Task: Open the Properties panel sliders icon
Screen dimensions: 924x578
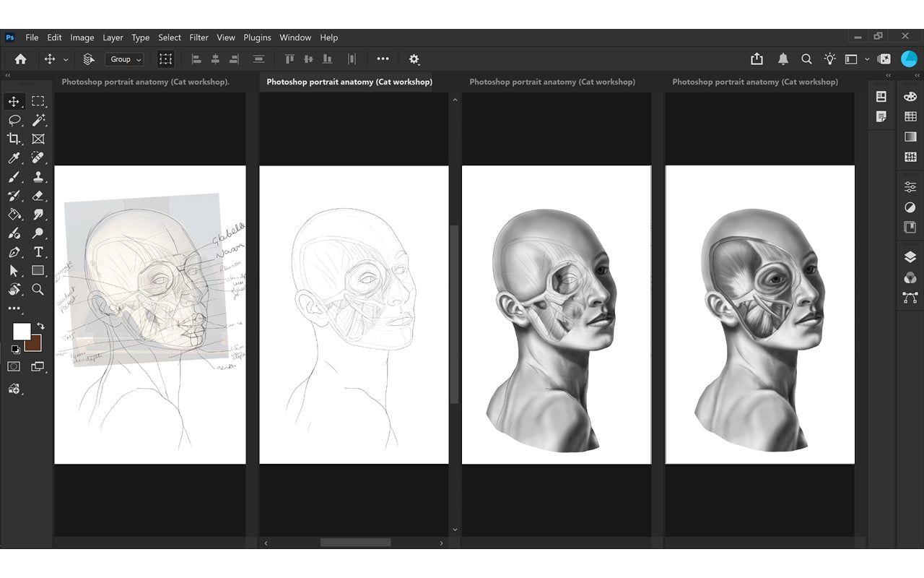Action: click(910, 187)
